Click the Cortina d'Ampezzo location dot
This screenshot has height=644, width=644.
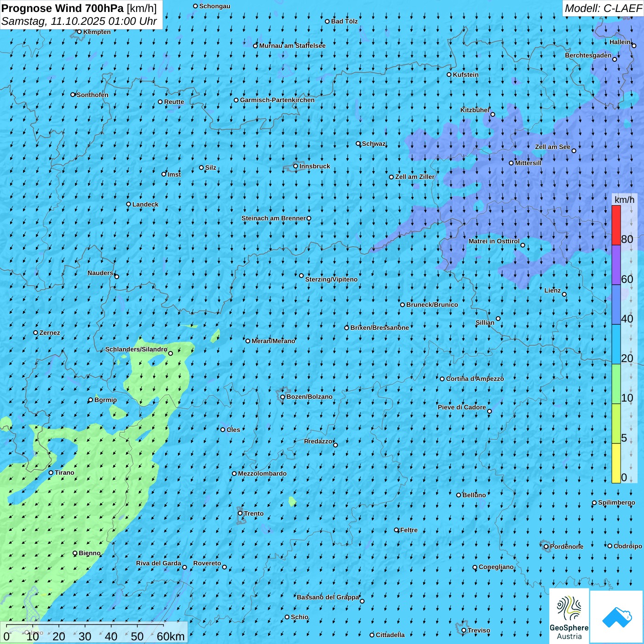click(x=443, y=379)
